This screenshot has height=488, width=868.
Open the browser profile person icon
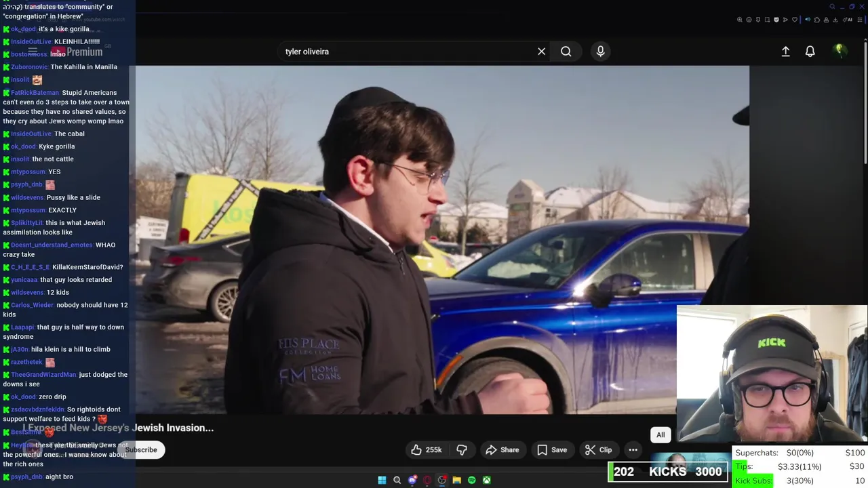[x=826, y=20]
